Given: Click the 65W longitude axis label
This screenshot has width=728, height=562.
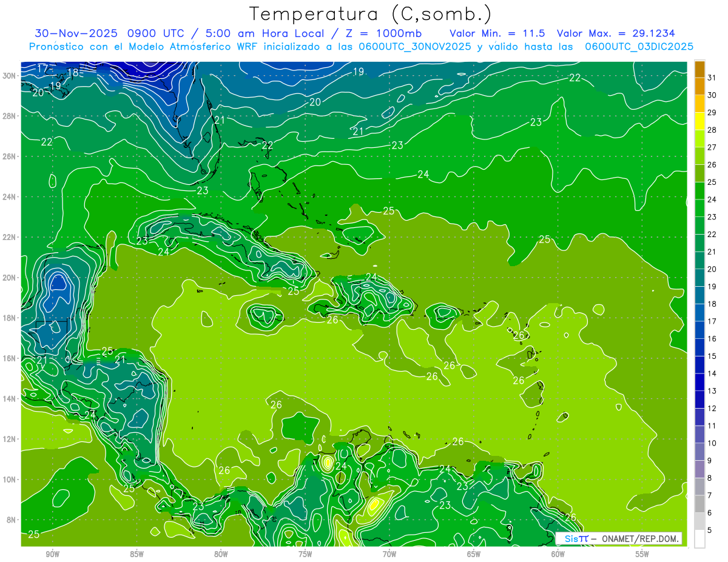Looking at the screenshot, I should 474,554.
